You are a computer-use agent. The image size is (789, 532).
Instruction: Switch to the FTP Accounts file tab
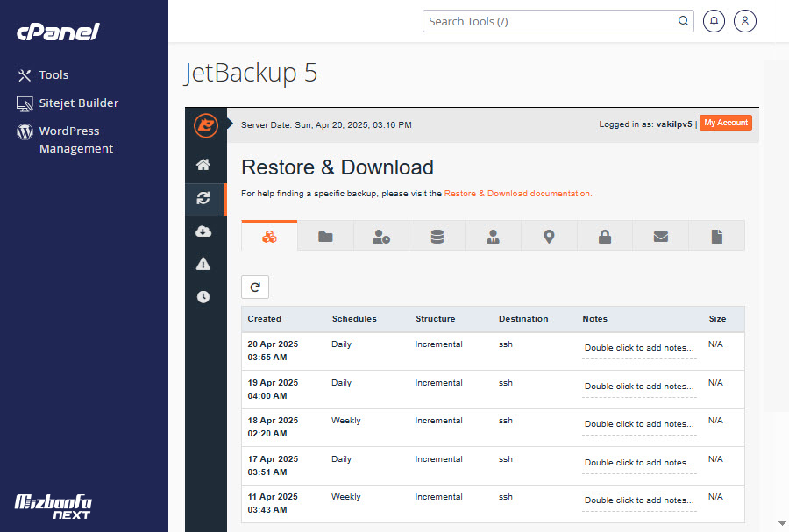(716, 236)
